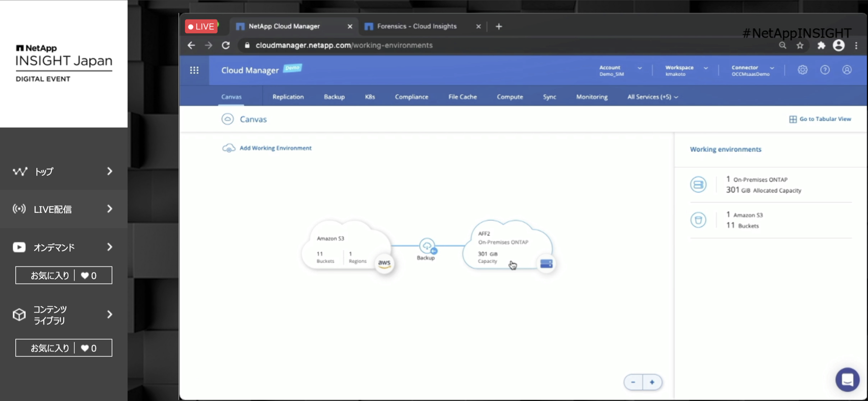
Task: Click the Cloud Manager title logo
Action: tap(250, 70)
